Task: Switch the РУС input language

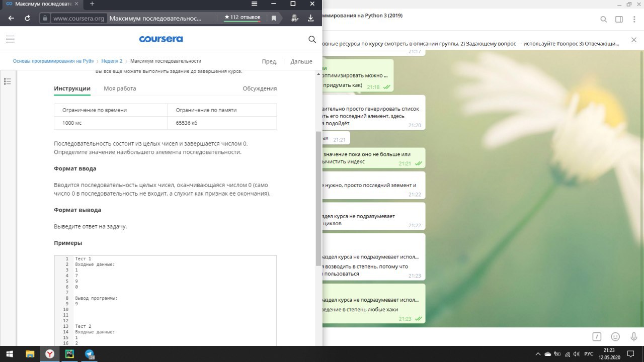Action: click(x=589, y=354)
